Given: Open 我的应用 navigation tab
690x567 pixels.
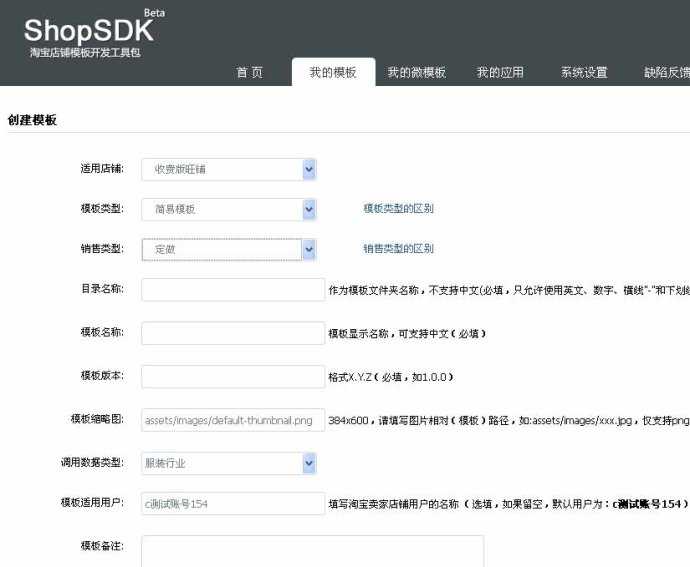Looking at the screenshot, I should pos(500,73).
